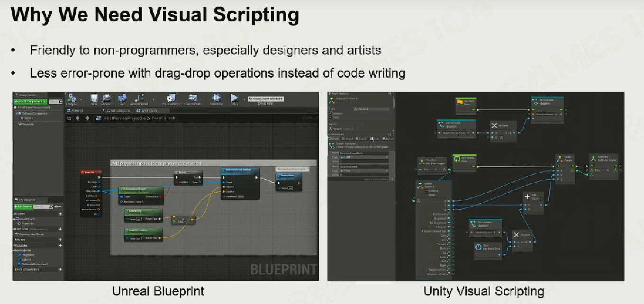Click the Browse magnifier icon in Unreal toolbar
This screenshot has height=304, width=644.
[x=106, y=98]
